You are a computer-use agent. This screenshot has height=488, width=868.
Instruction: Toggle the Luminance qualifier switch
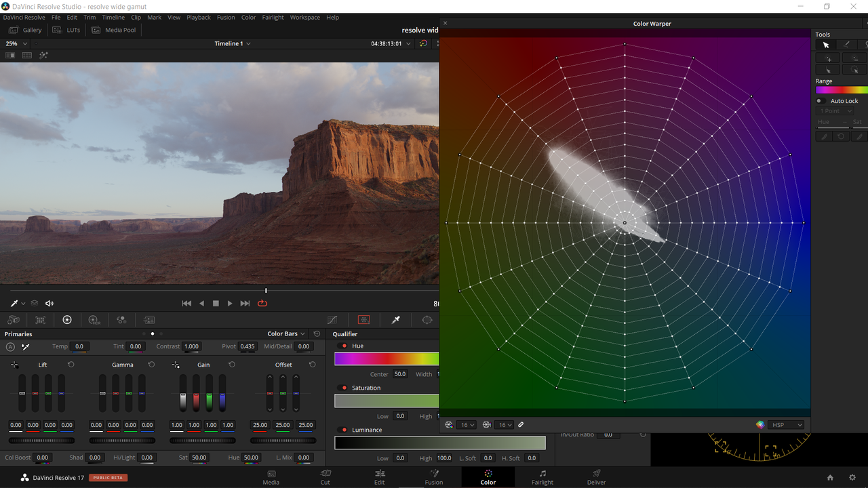(343, 430)
